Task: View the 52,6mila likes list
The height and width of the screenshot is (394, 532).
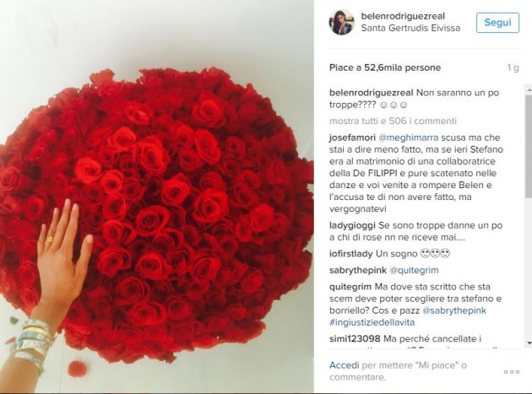Action: pyautogui.click(x=385, y=67)
